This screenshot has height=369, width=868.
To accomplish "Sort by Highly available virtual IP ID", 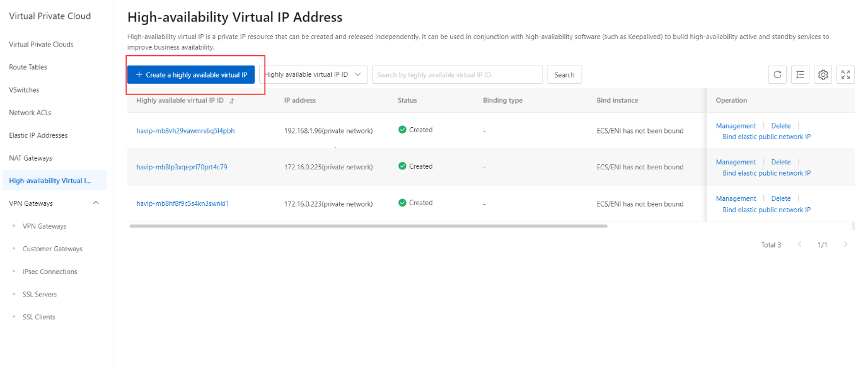I will [231, 101].
